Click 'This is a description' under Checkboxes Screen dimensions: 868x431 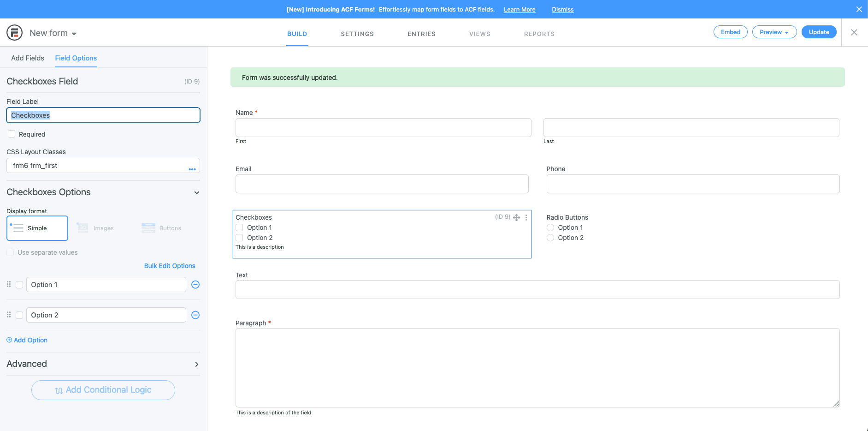[x=260, y=247]
